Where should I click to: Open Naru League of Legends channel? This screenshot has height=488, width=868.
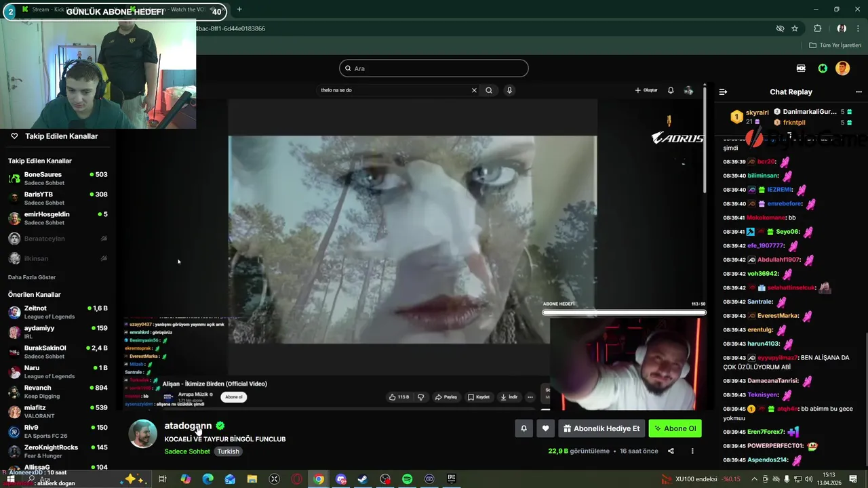pyautogui.click(x=58, y=372)
